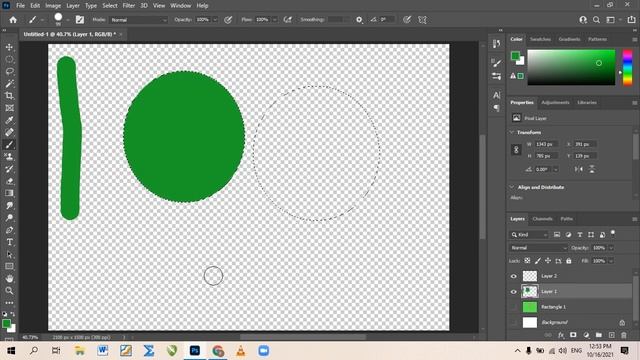Viewport: 640px width, 360px height.
Task: Open the brush Opacity slider arrow
Action: pyautogui.click(x=215, y=20)
